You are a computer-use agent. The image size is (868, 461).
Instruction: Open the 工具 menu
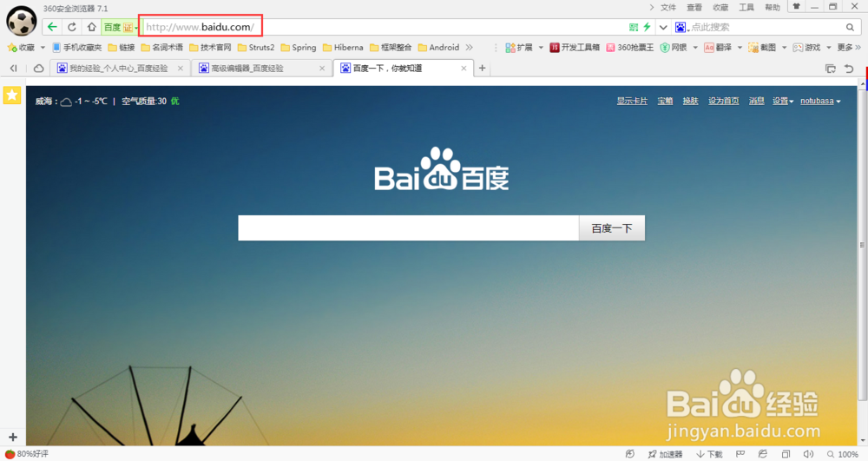746,7
